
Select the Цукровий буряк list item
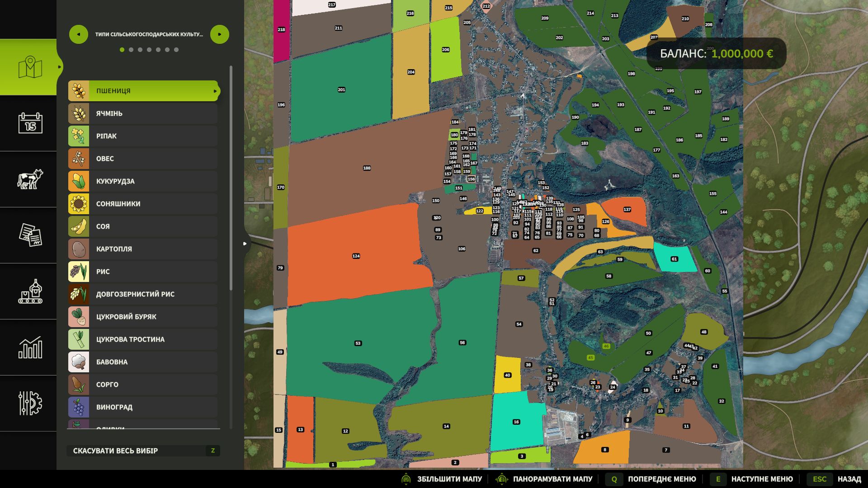tap(143, 317)
